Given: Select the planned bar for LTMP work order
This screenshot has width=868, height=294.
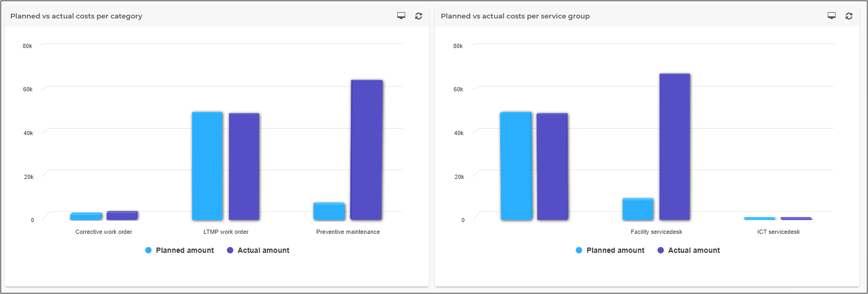Looking at the screenshot, I should [207, 166].
